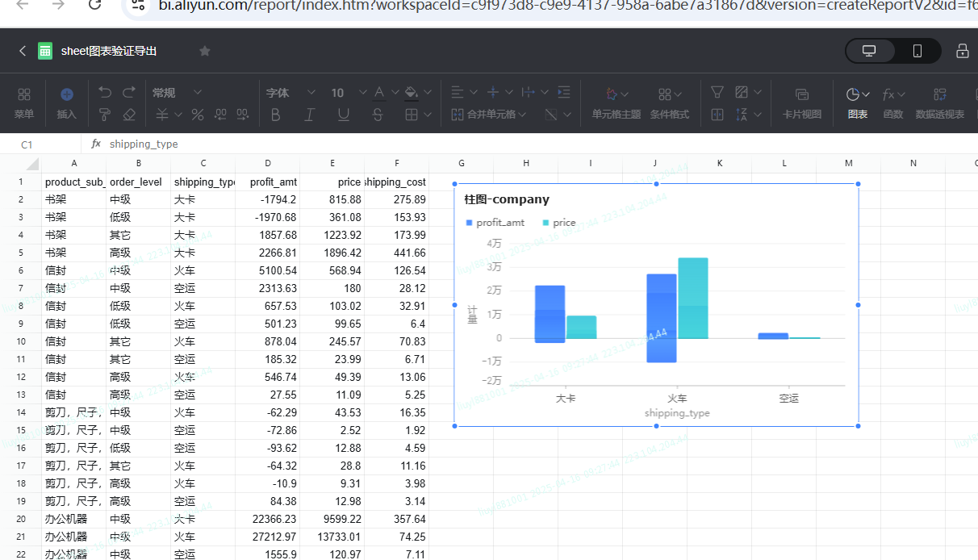Click the eraser clear-format icon
This screenshot has height=560, width=978.
129,115
